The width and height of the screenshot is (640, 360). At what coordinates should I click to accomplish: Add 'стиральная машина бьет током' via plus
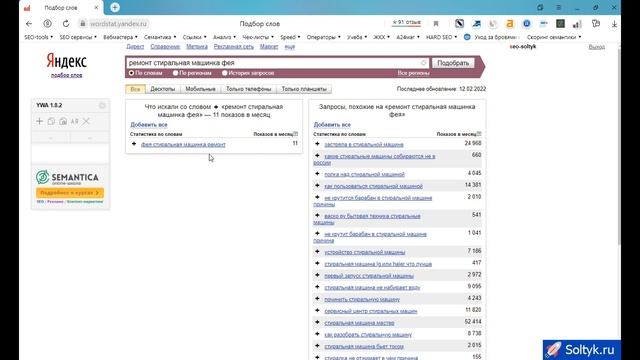317,346
